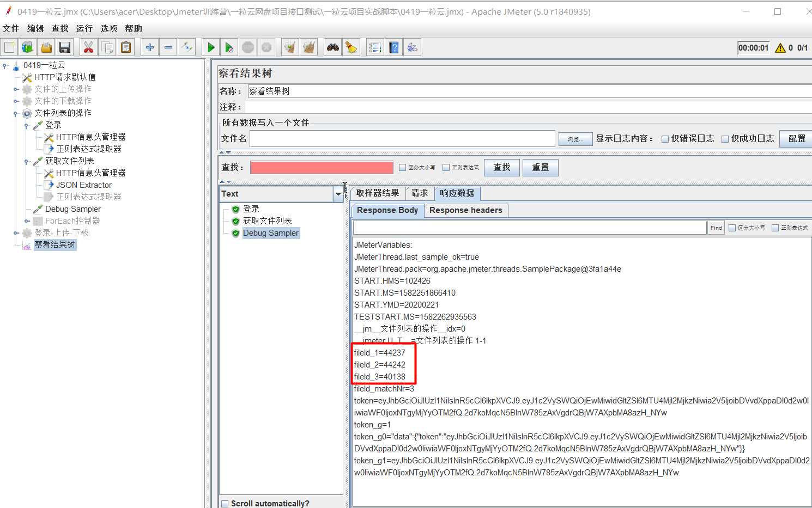812x508 pixels.
Task: Switch to Response headers tab
Action: tap(465, 210)
